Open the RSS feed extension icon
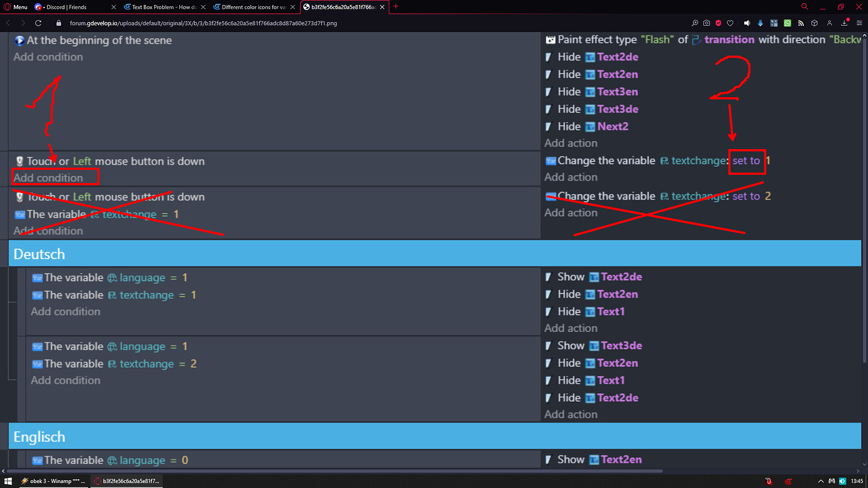The height and width of the screenshot is (488, 868). pyautogui.click(x=801, y=23)
